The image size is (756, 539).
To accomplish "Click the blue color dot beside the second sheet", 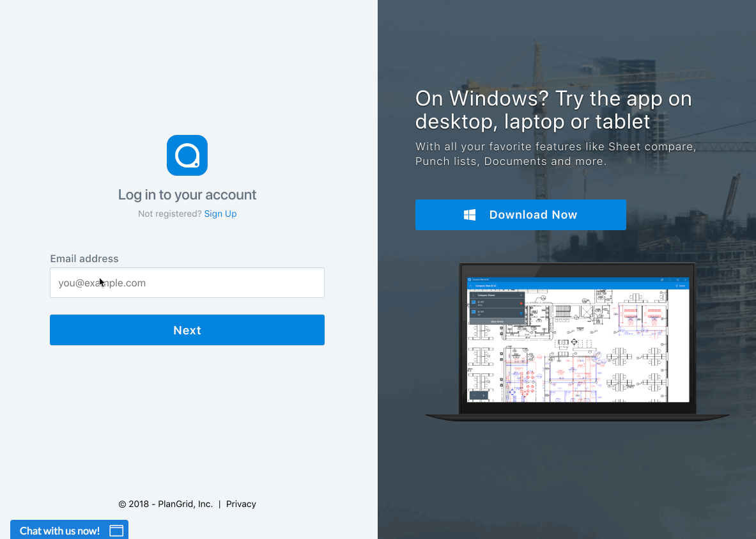I will 521,313.
